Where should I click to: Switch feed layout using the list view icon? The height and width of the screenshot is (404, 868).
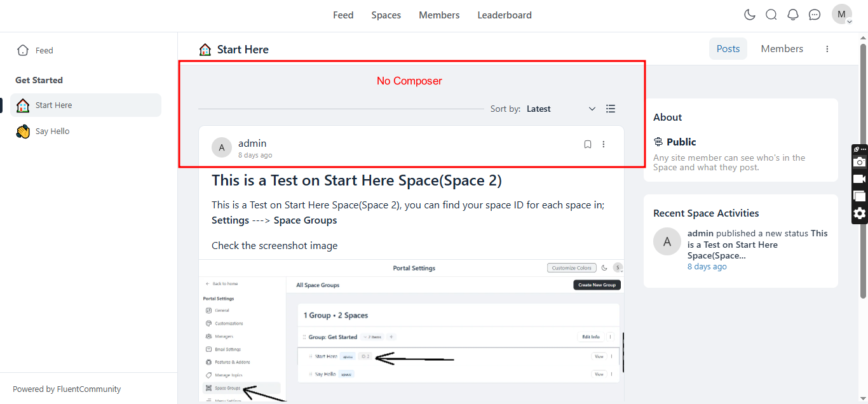(611, 109)
